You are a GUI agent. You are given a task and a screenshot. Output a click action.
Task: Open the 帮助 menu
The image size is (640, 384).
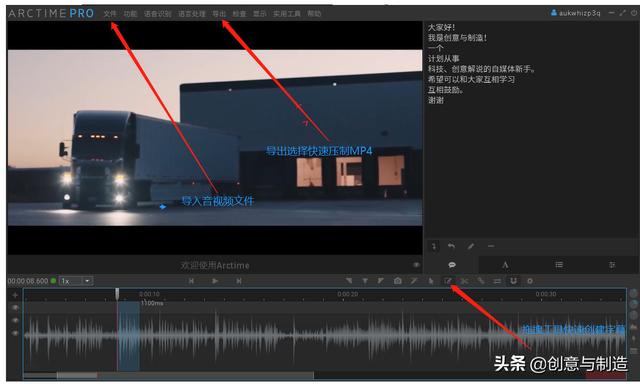tap(314, 13)
